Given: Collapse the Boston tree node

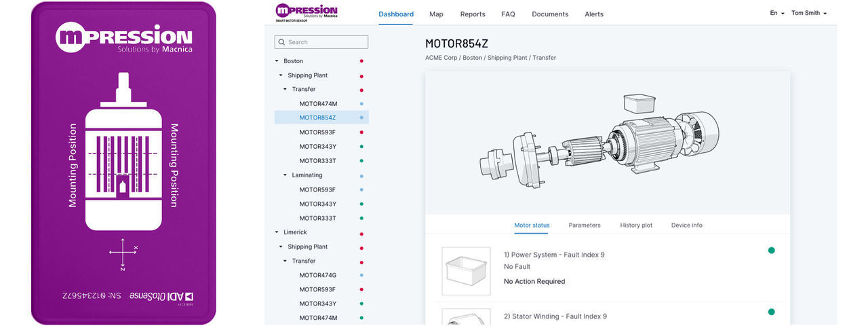Looking at the screenshot, I should point(277,61).
